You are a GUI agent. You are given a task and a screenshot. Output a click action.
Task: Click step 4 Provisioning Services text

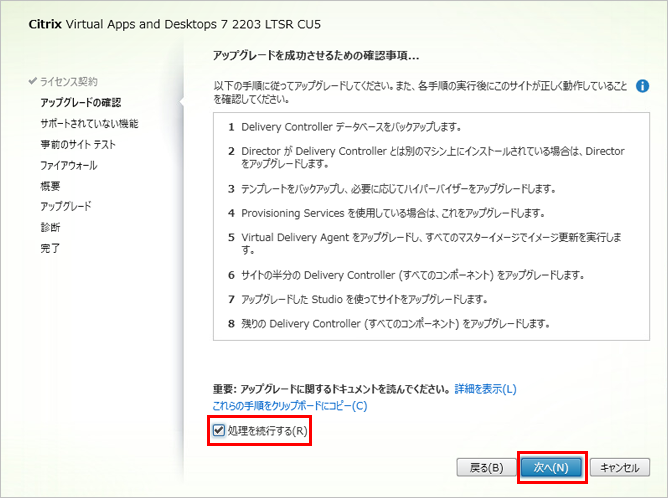point(393,213)
